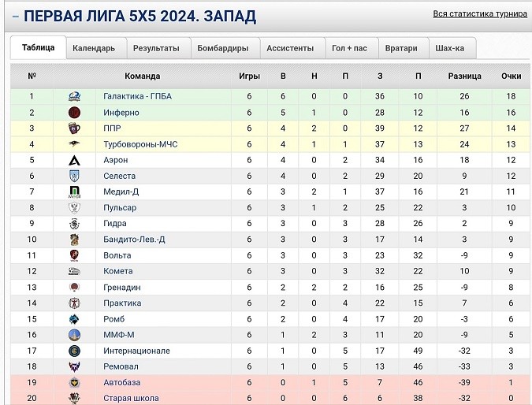
Task: Click the Бандито-Лев.-Д team name
Action: tap(134, 240)
